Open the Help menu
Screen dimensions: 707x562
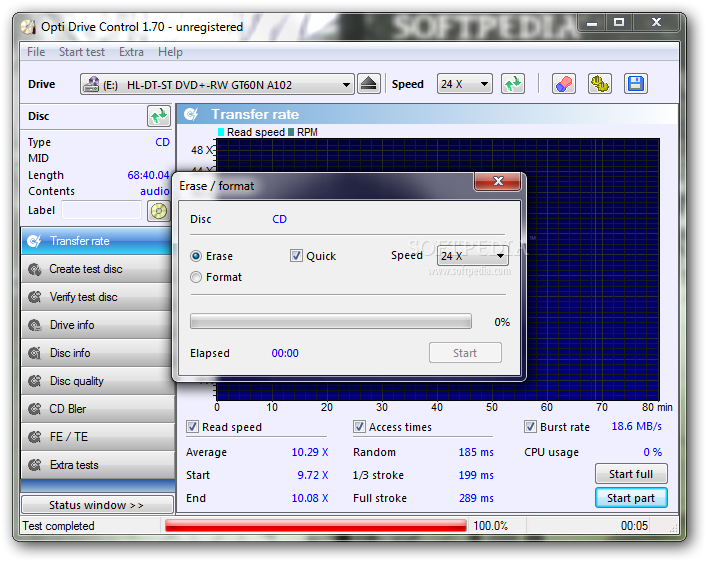pos(170,52)
